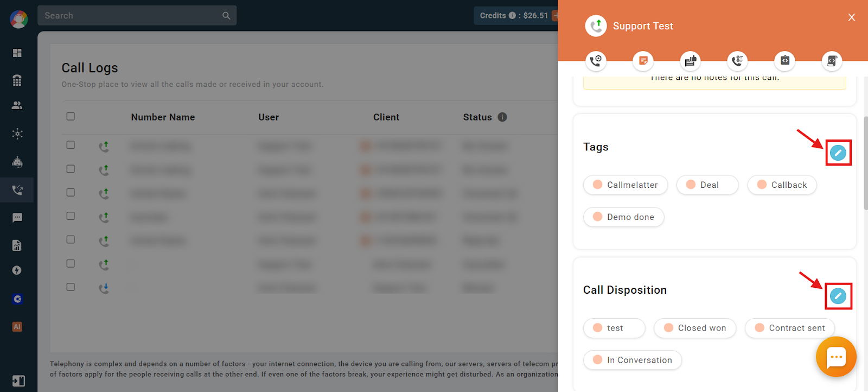Open the office building icon in sidebar
Image resolution: width=868 pixels, height=392 pixels.
click(17, 80)
